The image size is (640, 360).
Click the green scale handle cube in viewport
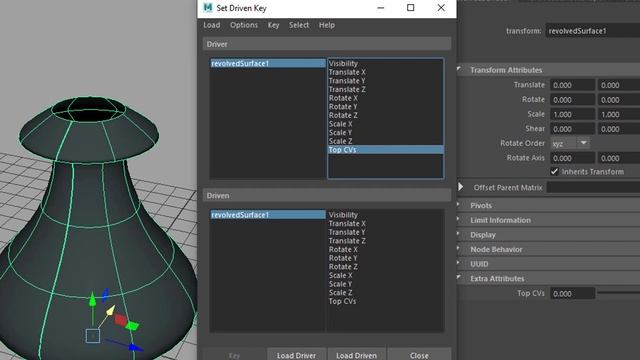[133, 326]
